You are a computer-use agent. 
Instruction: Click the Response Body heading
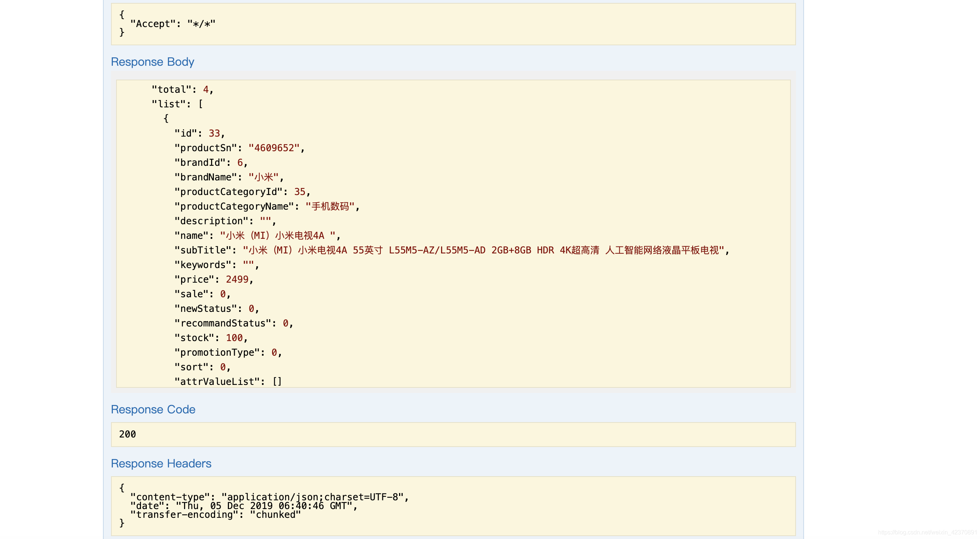point(152,62)
